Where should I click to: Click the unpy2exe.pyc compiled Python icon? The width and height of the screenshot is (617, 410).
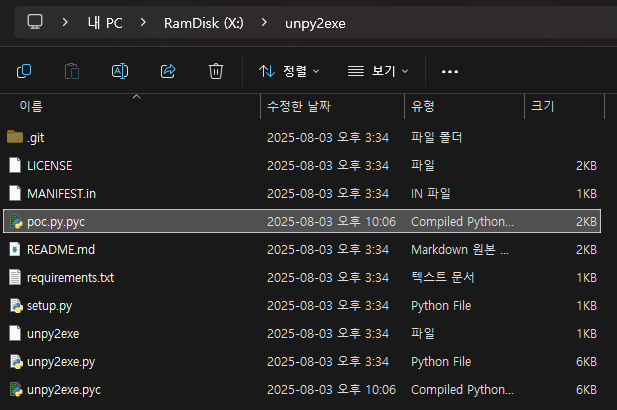coord(16,390)
